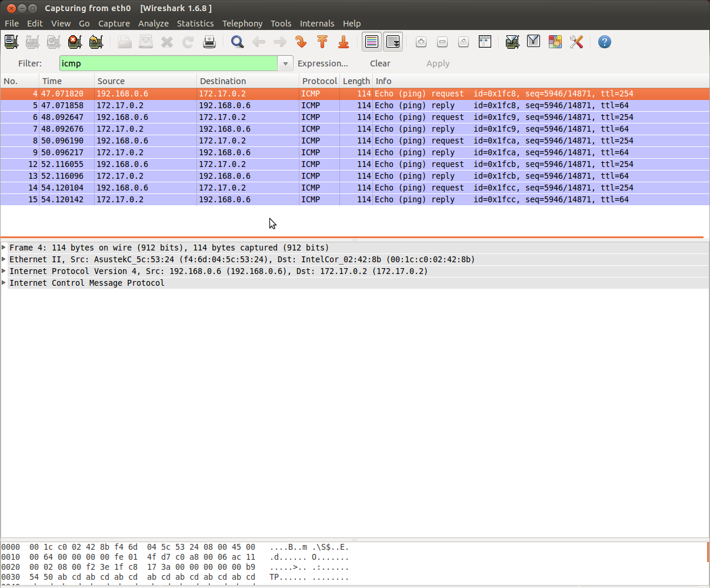The height and width of the screenshot is (588, 710).
Task: Open the Capture menu
Action: point(114,24)
